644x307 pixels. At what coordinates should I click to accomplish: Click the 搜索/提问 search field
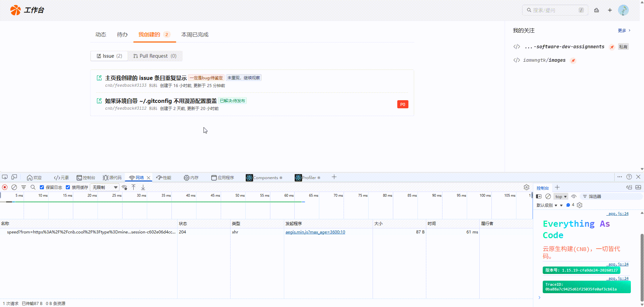pos(554,10)
